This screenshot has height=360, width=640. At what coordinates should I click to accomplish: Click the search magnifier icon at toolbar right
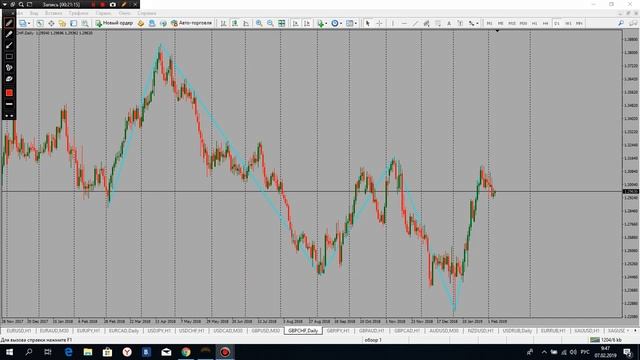tap(621, 23)
